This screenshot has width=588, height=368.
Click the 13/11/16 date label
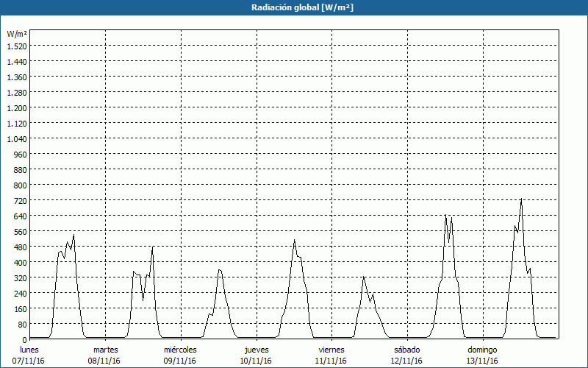coord(482,361)
